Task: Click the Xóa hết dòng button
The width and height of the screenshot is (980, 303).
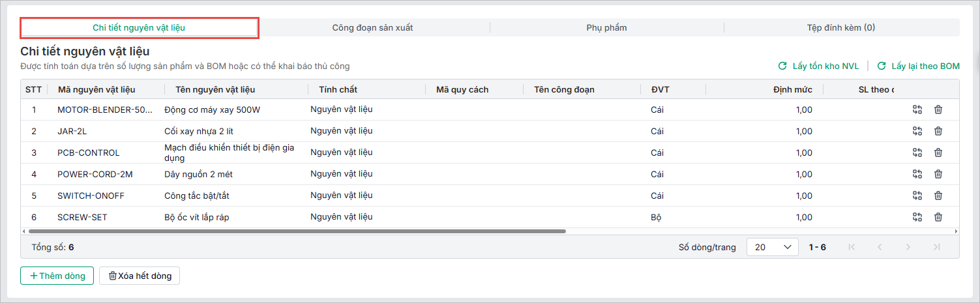Action: (140, 276)
